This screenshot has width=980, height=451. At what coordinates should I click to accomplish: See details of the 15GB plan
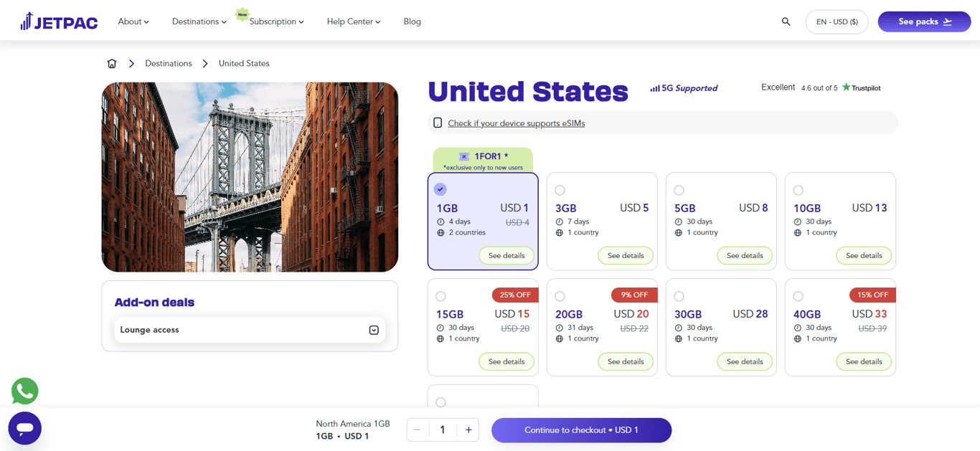[x=507, y=361]
